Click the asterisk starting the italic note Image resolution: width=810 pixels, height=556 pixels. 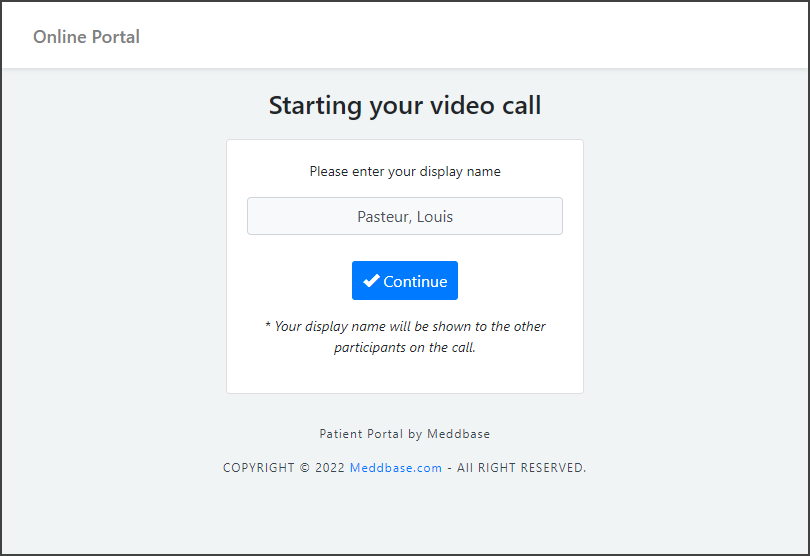coord(267,327)
